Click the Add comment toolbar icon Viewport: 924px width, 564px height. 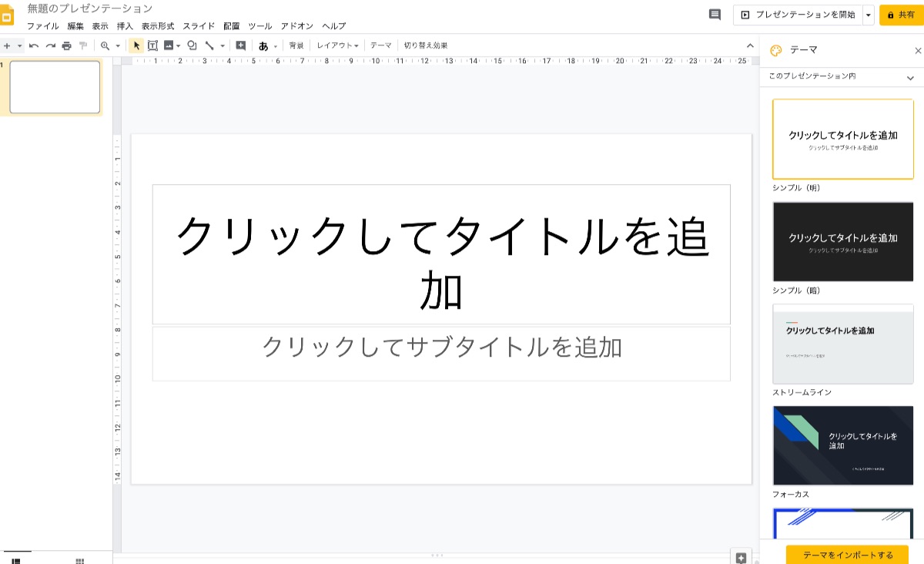[x=241, y=45]
